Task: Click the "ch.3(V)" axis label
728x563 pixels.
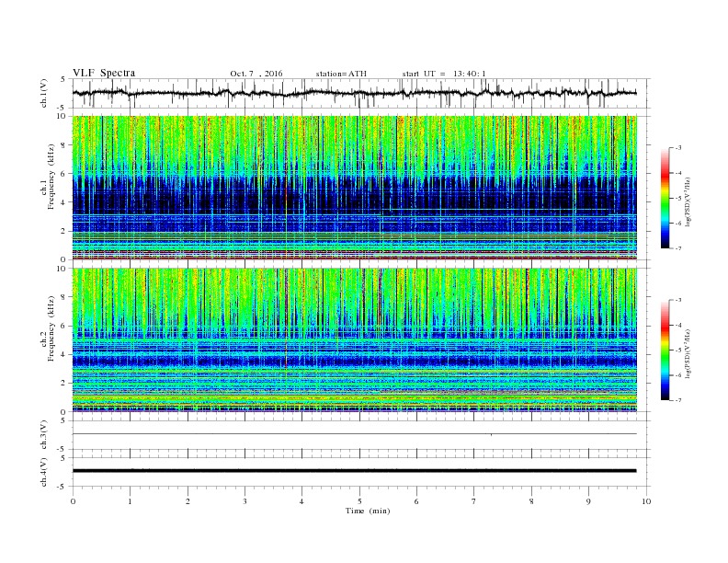Action: pyautogui.click(x=44, y=434)
